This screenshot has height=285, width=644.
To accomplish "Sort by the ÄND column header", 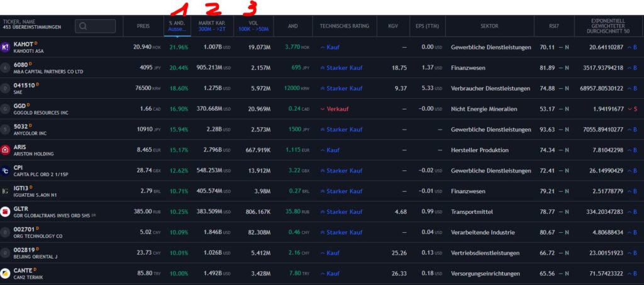I will pyautogui.click(x=293, y=26).
